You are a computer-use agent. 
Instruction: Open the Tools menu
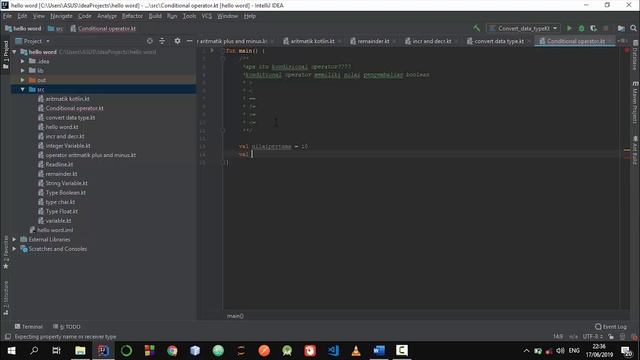(x=189, y=16)
